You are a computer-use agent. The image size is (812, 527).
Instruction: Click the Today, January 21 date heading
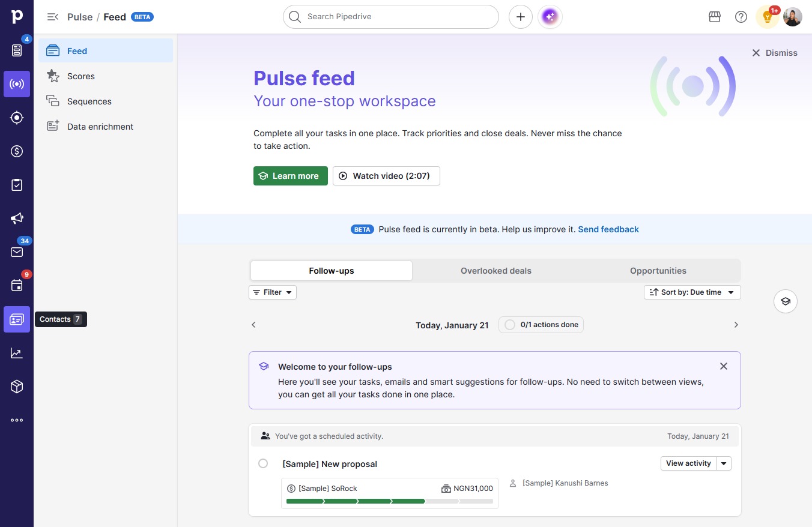pos(452,325)
